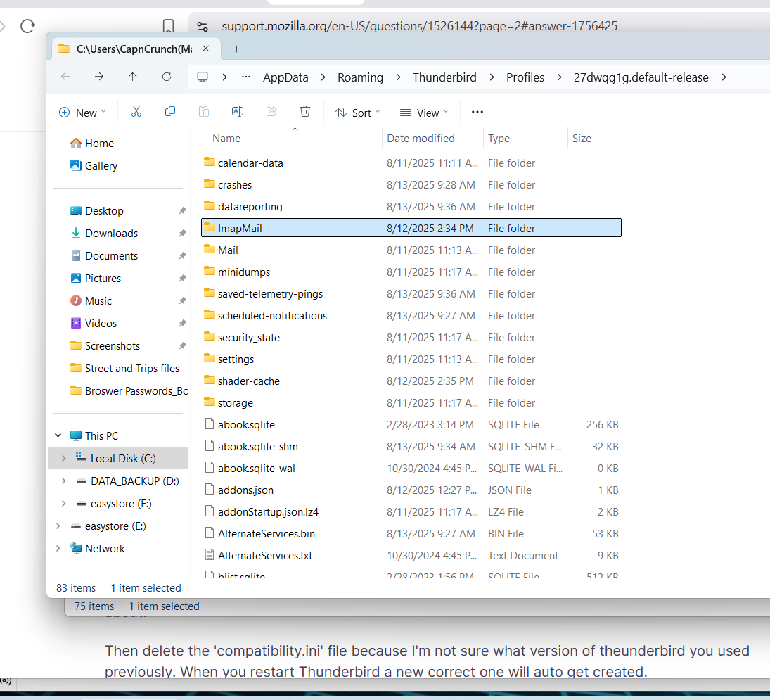Select the addons.json file
The image size is (770, 700).
[x=245, y=490]
